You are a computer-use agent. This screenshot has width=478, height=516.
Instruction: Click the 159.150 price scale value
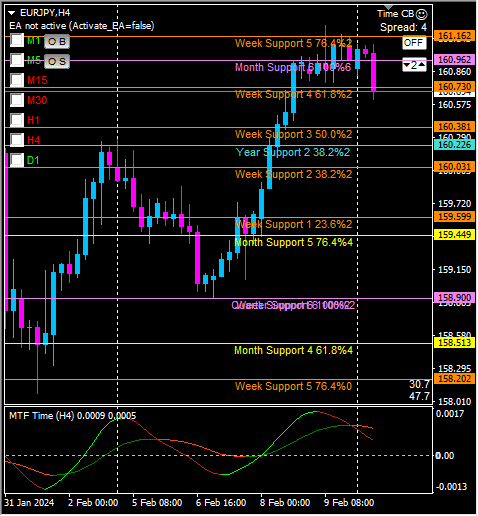(x=454, y=269)
